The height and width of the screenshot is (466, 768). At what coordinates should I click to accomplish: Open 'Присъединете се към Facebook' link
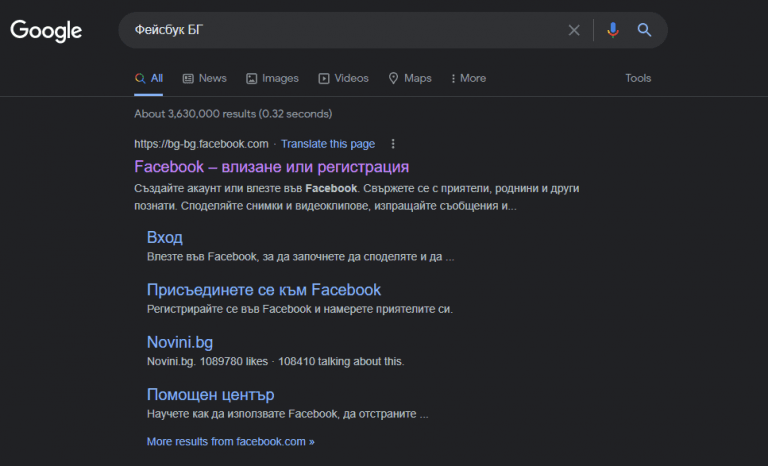[264, 290]
